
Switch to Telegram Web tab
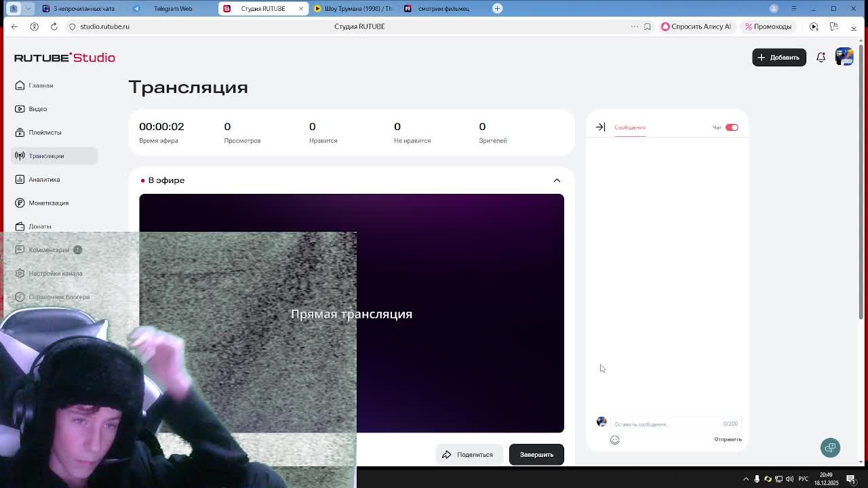pyautogui.click(x=172, y=8)
